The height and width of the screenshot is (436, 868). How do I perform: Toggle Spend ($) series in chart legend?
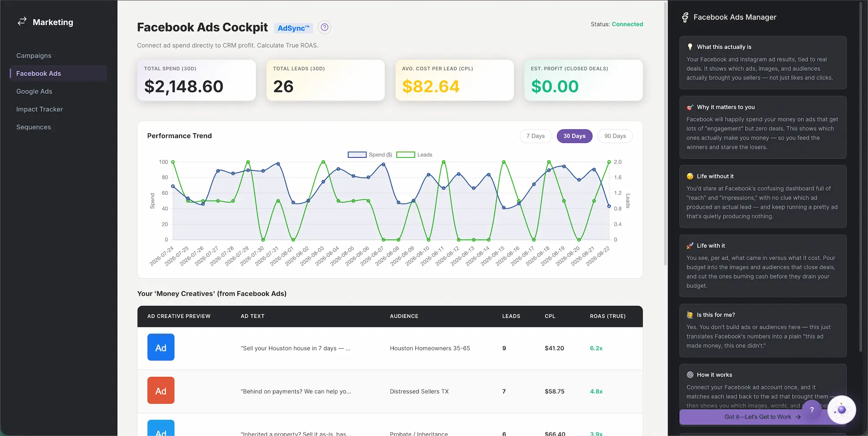coord(370,155)
